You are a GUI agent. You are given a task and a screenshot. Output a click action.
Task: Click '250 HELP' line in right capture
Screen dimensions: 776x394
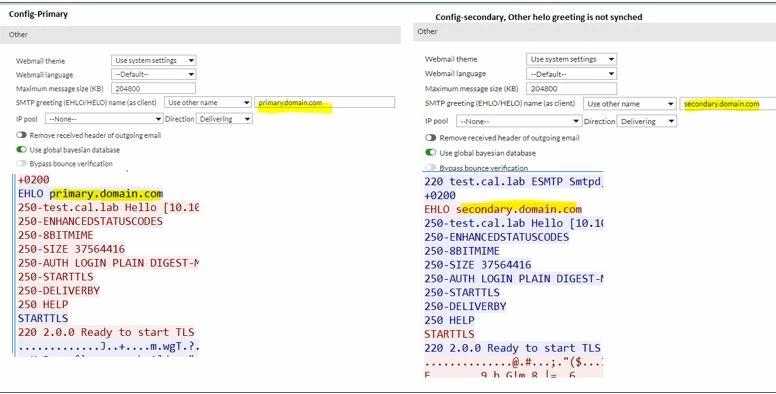point(449,320)
